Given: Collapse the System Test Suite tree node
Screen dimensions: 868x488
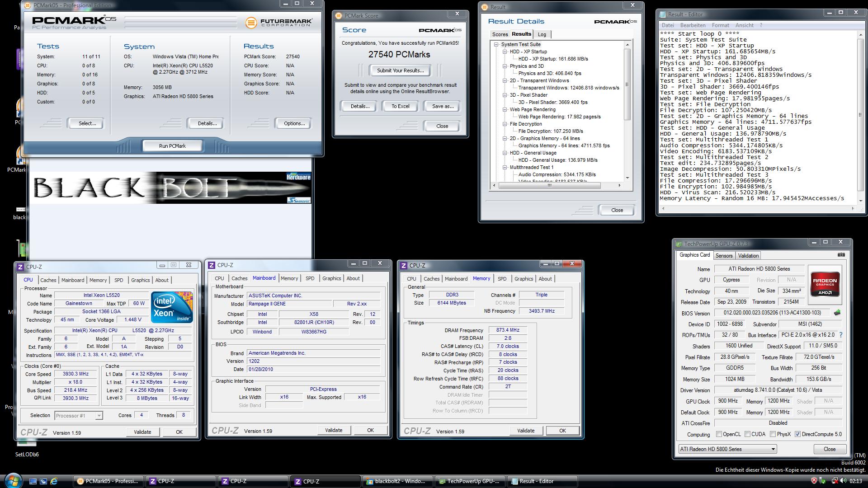Looking at the screenshot, I should pyautogui.click(x=496, y=44).
